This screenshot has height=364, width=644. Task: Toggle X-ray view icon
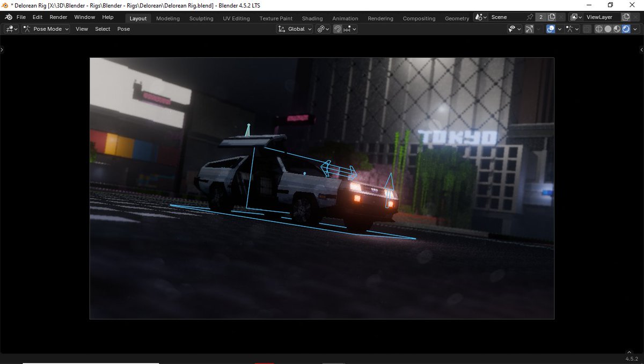587,29
